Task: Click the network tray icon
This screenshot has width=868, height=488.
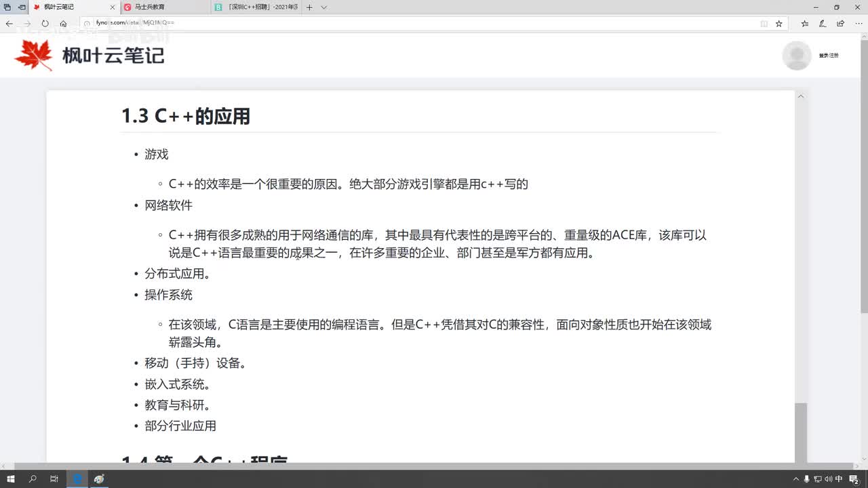Action: 818,479
